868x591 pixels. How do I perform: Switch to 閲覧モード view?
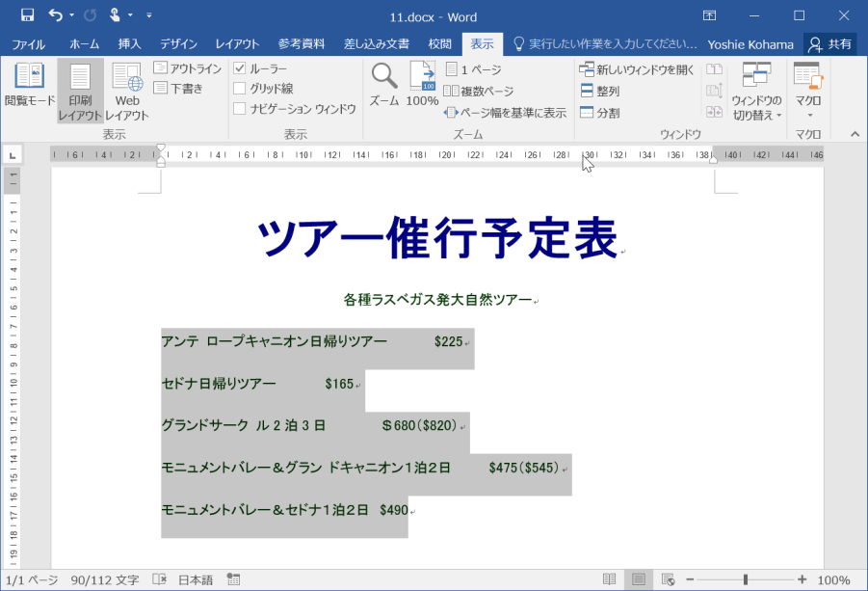click(x=29, y=84)
